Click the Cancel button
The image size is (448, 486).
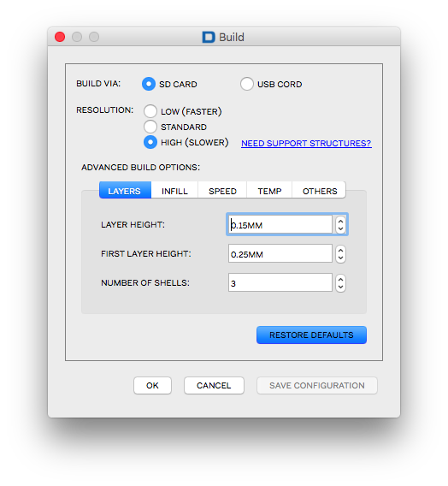(x=214, y=385)
